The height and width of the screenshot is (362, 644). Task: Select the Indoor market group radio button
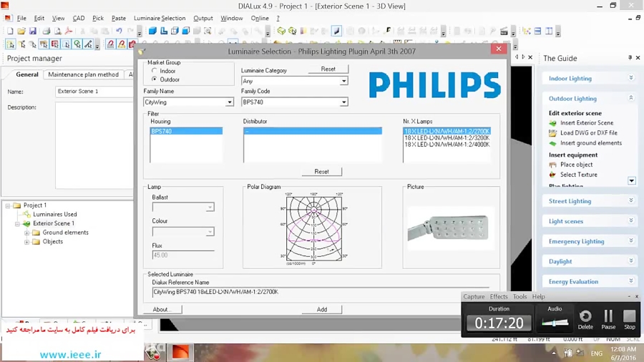pyautogui.click(x=155, y=71)
